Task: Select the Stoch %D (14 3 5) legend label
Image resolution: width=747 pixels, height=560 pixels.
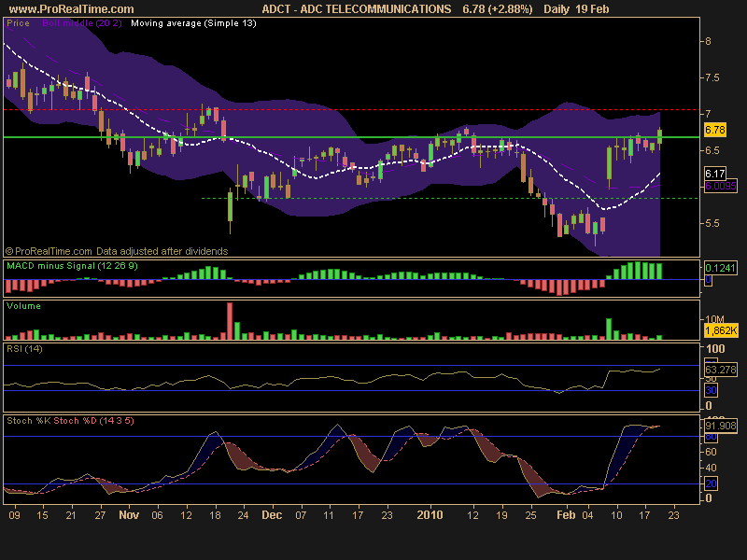Action: pyautogui.click(x=94, y=421)
